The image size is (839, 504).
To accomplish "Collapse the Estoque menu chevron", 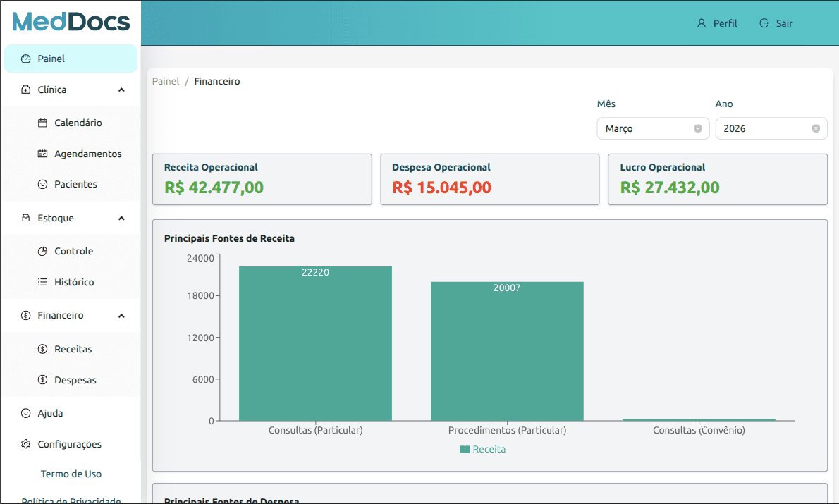I will click(121, 219).
